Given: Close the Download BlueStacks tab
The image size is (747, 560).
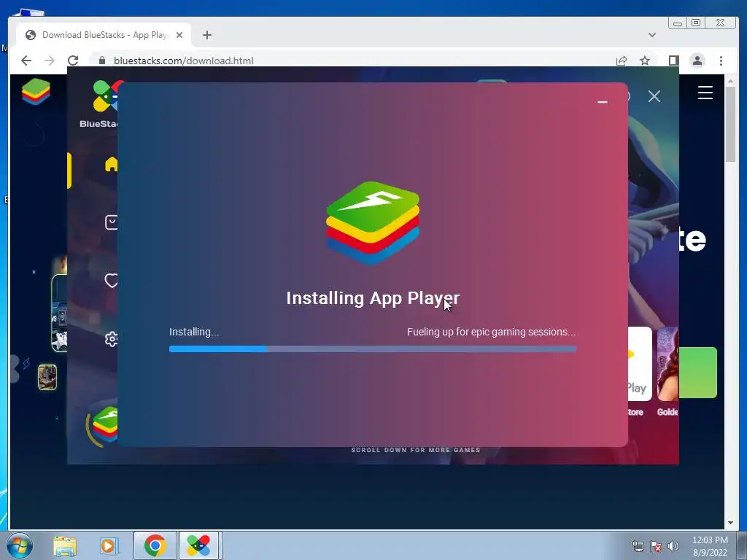Looking at the screenshot, I should pos(179,35).
